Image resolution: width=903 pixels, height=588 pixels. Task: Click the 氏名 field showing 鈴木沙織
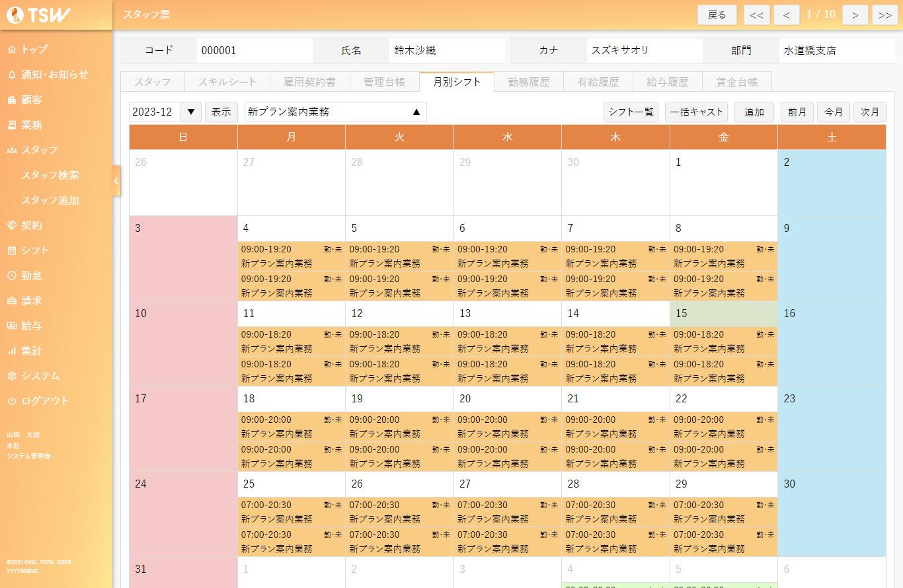[446, 50]
